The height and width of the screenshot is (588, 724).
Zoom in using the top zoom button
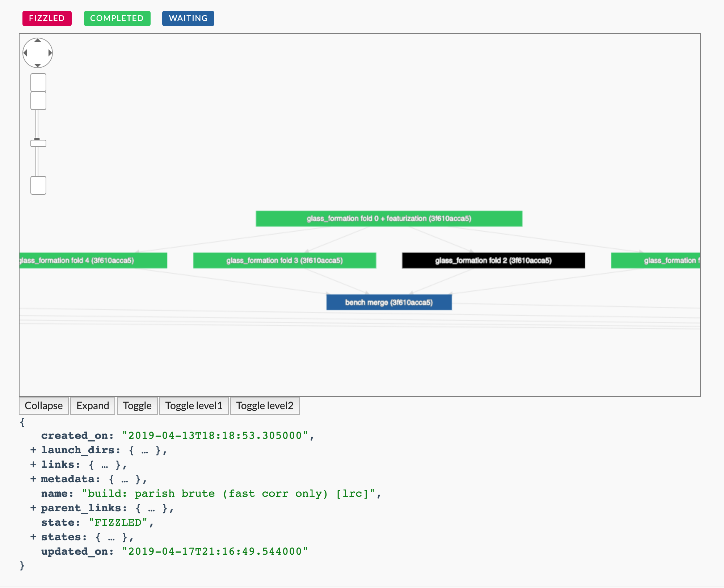pyautogui.click(x=38, y=83)
